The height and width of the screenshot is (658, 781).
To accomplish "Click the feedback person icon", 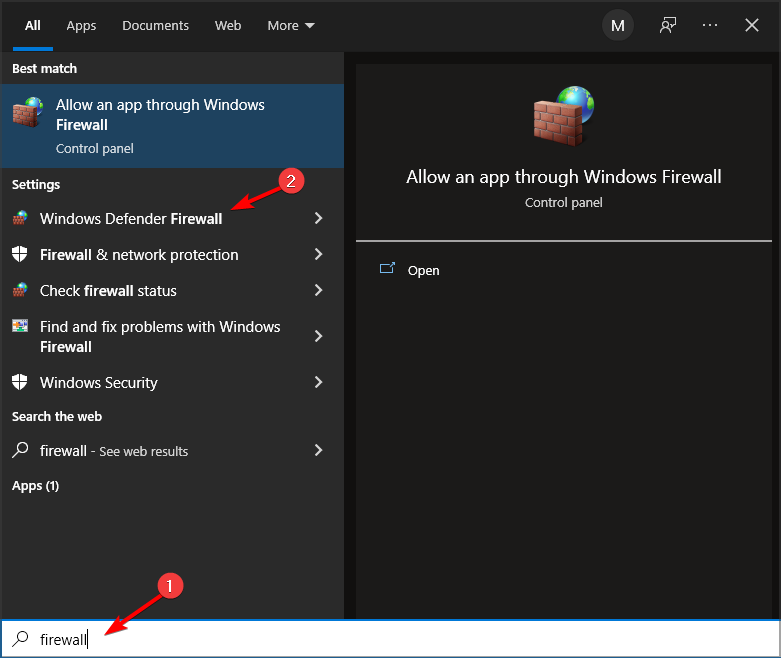I will tap(667, 25).
